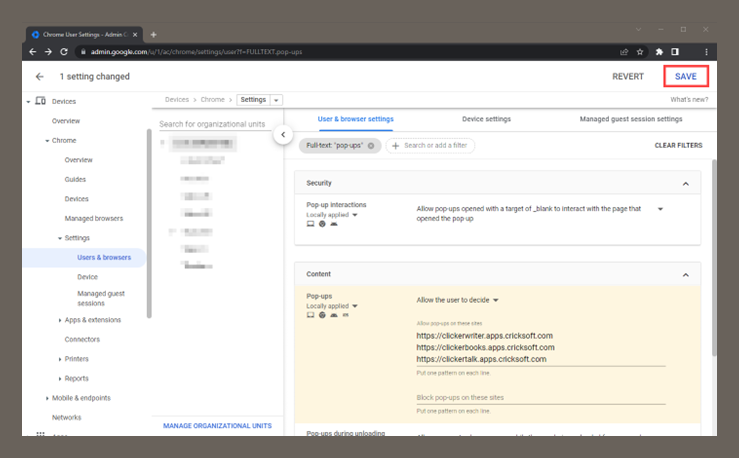This screenshot has height=458, width=739.
Task: Open the Chrome three-dot menu
Action: coord(706,51)
